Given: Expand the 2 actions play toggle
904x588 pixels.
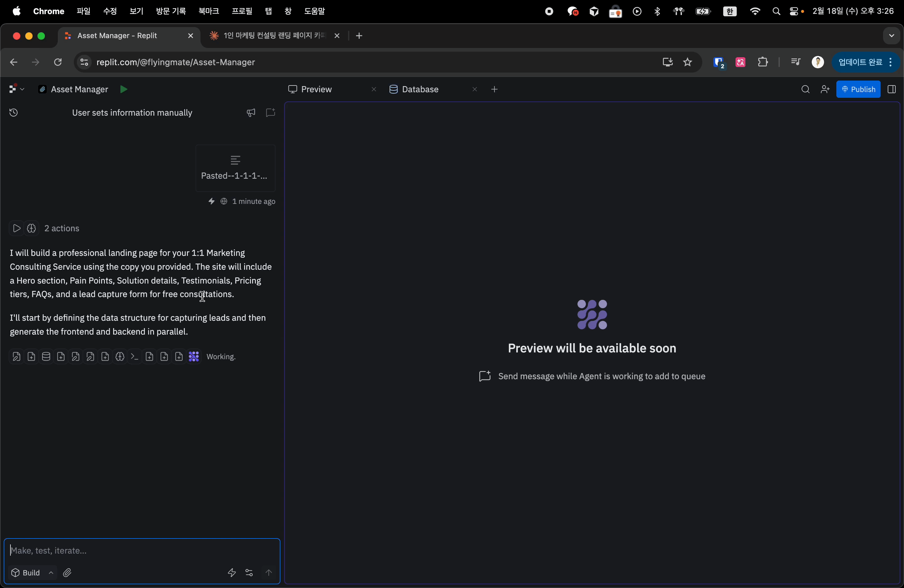Looking at the screenshot, I should pos(16,228).
